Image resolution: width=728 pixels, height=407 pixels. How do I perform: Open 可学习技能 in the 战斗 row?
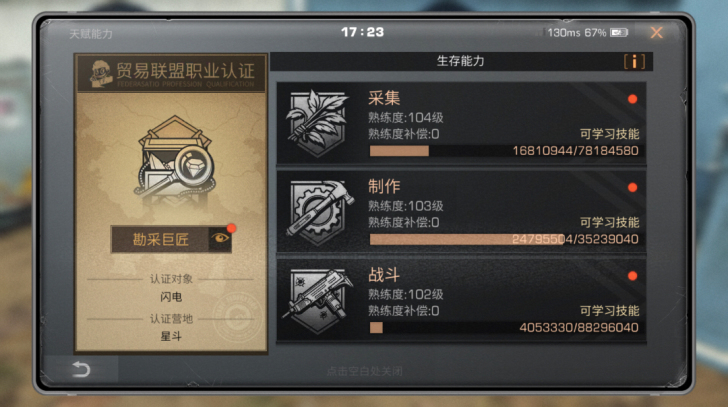[609, 310]
